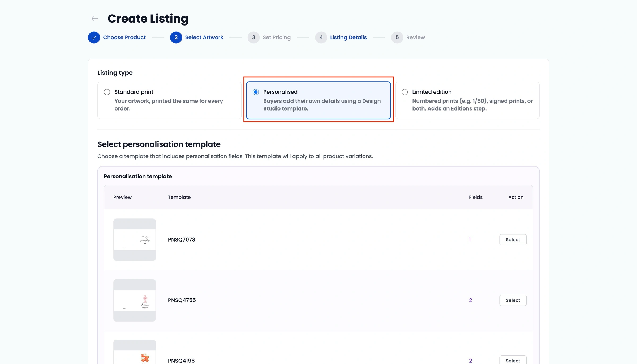Click the Limited edition description text
Viewport: 637px width, 364px height.
coord(472,105)
